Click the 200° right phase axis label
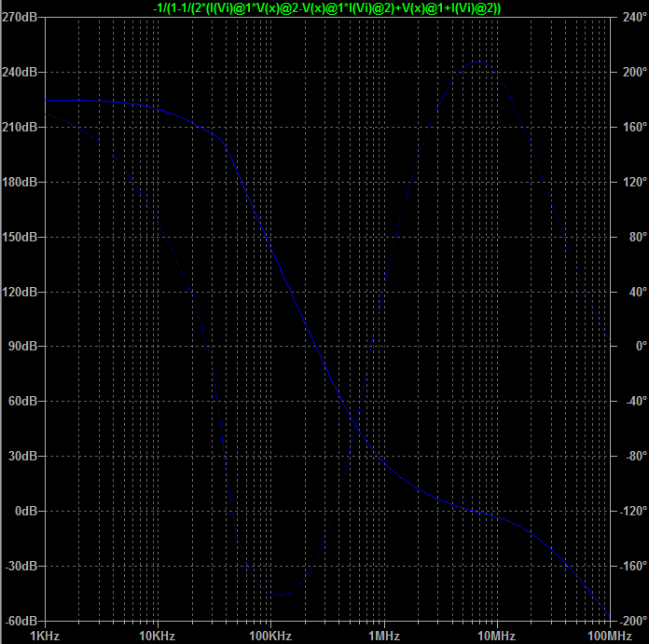The image size is (649, 644). pyautogui.click(x=634, y=72)
